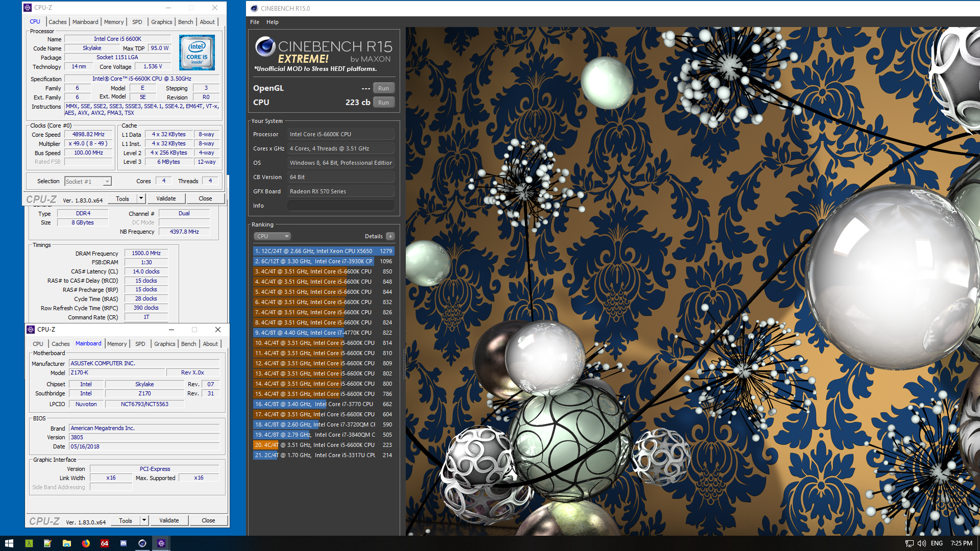Switch to Graphics tab in top CPU-Z
980x551 pixels.
tap(161, 22)
